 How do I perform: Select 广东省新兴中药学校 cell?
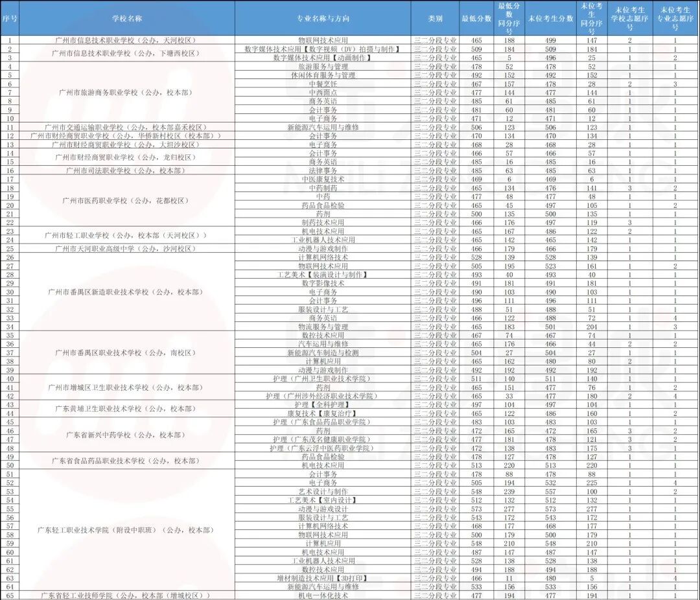pyautogui.click(x=127, y=435)
